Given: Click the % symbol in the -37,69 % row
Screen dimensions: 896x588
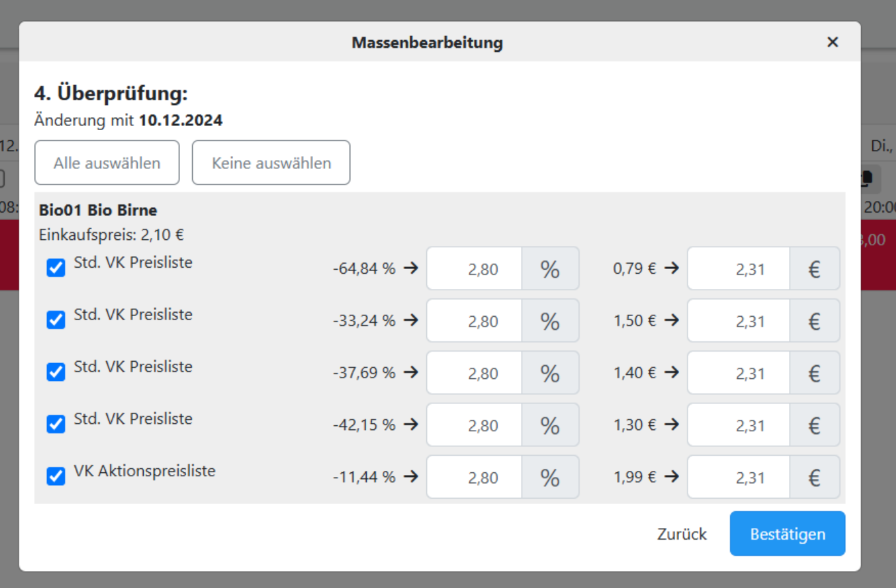Looking at the screenshot, I should pos(550,373).
